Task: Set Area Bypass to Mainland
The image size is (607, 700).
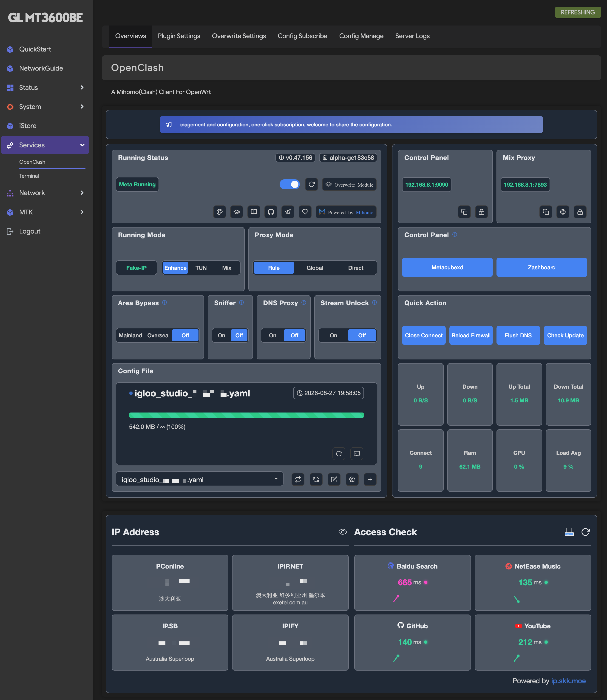Action: (x=130, y=336)
